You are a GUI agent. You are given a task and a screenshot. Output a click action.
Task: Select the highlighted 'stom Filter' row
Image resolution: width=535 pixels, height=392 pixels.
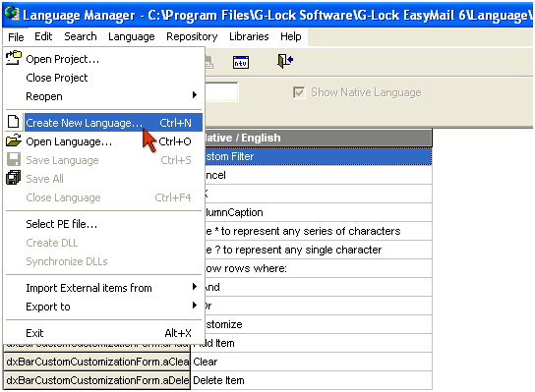(x=318, y=156)
